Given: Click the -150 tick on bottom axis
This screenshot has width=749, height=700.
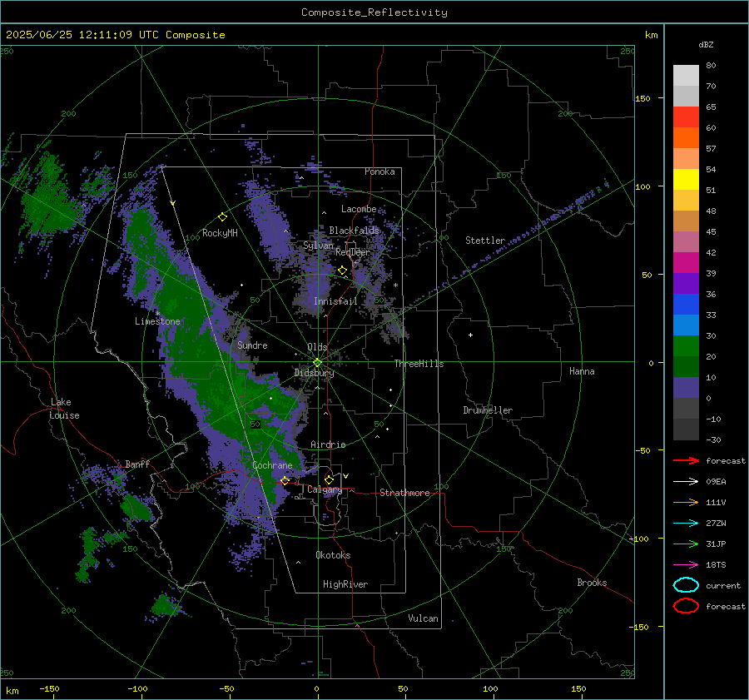Looking at the screenshot, I should pos(49,688).
